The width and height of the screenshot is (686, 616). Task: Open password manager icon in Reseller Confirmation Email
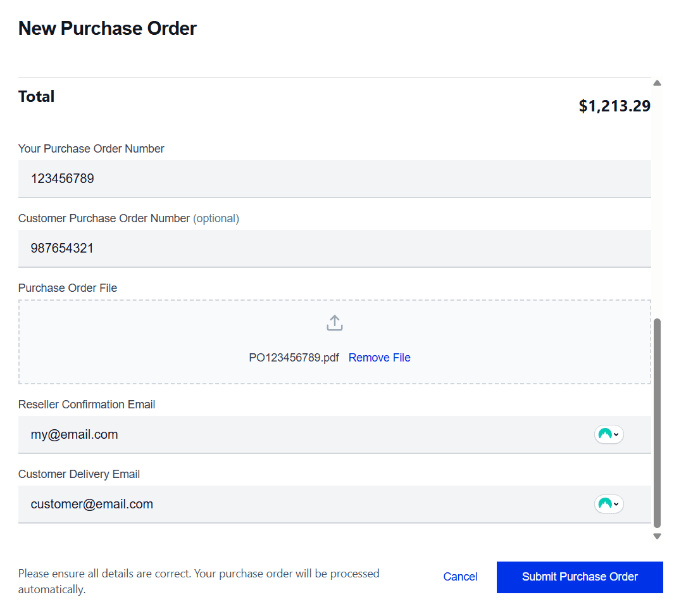tap(608, 434)
